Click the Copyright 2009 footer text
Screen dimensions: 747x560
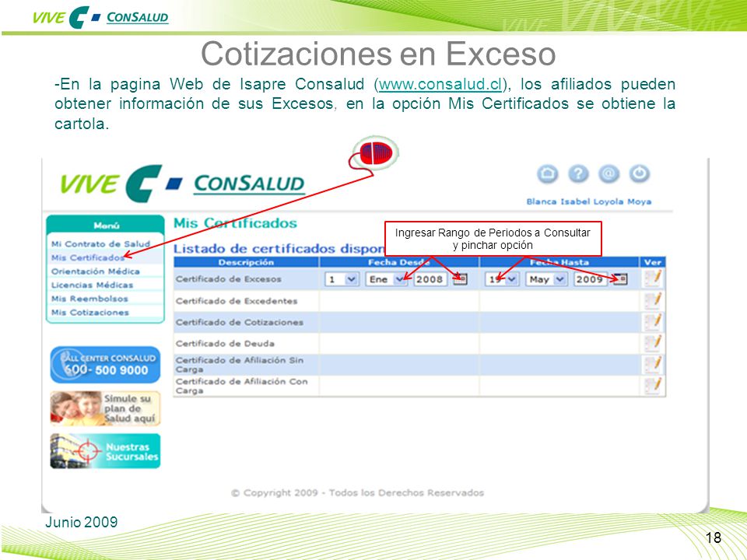click(357, 493)
